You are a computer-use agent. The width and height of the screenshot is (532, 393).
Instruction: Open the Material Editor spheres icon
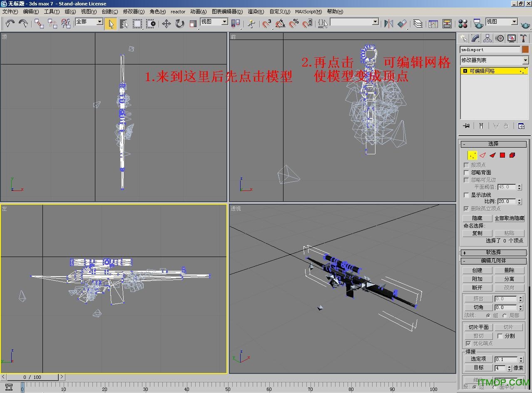pyautogui.click(x=462, y=24)
